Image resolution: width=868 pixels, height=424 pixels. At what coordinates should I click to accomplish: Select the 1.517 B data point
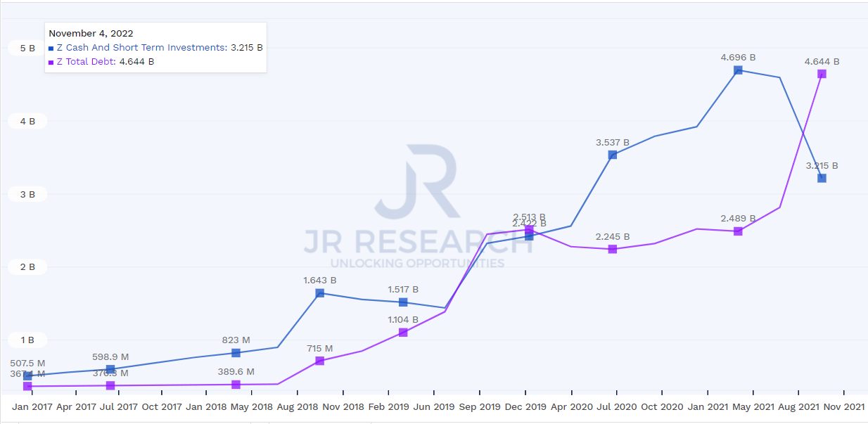click(404, 303)
